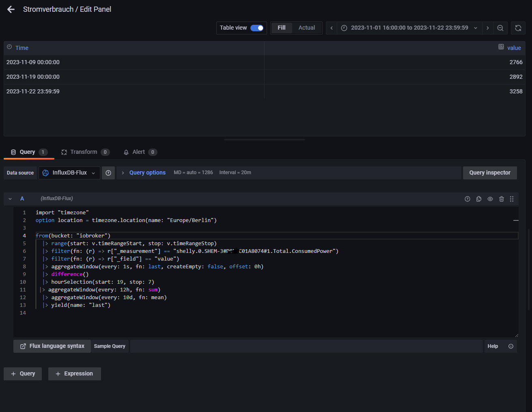Click the from(bucket: "iobroker") code line
Screen dimensions: 532x412
click(x=73, y=236)
